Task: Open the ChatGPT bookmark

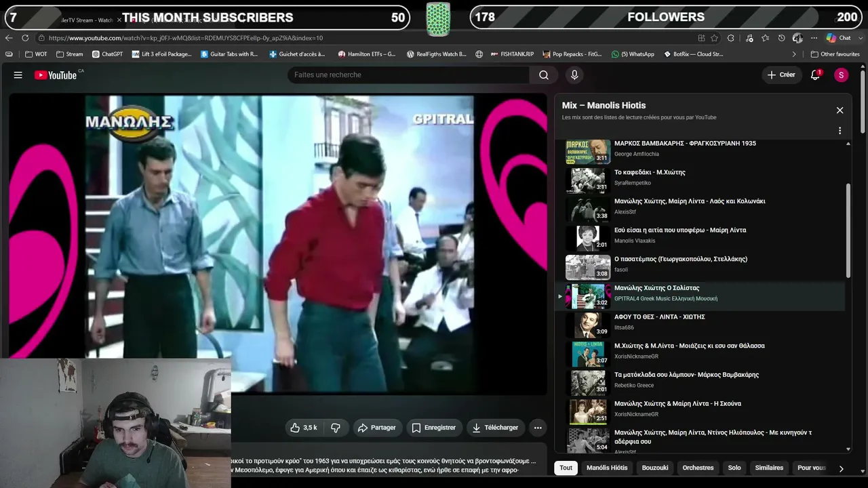Action: (x=107, y=54)
